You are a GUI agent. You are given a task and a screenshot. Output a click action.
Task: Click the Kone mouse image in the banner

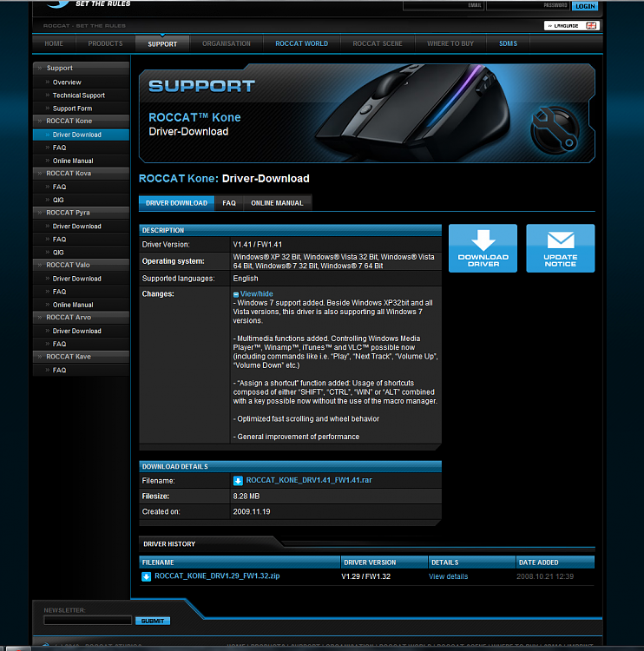pos(413,112)
